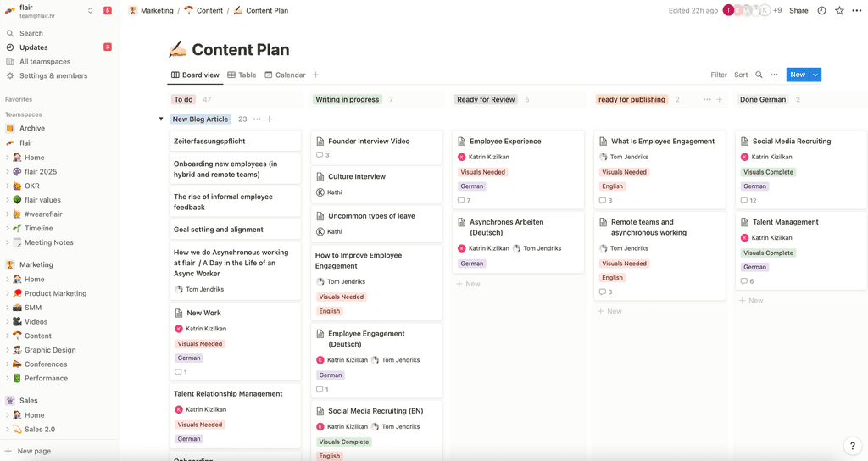Image resolution: width=868 pixels, height=461 pixels.
Task: Open Settings & members gear
Action: tap(10, 75)
